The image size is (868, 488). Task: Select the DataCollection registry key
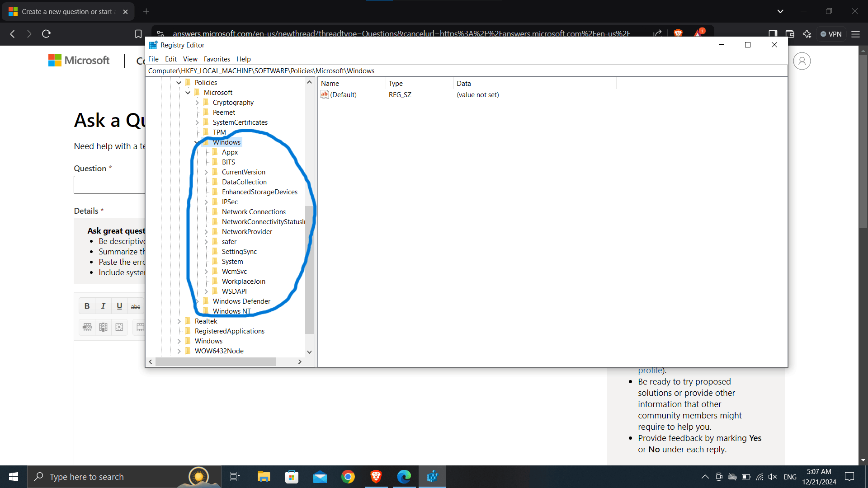244,182
